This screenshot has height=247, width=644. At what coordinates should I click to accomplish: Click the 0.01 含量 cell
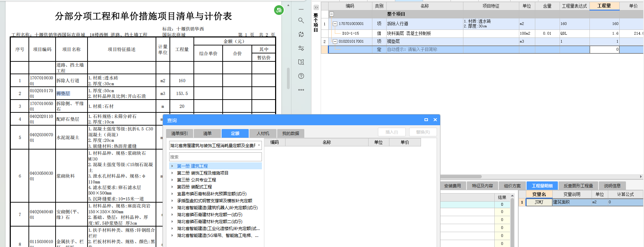pyautogui.click(x=547, y=33)
